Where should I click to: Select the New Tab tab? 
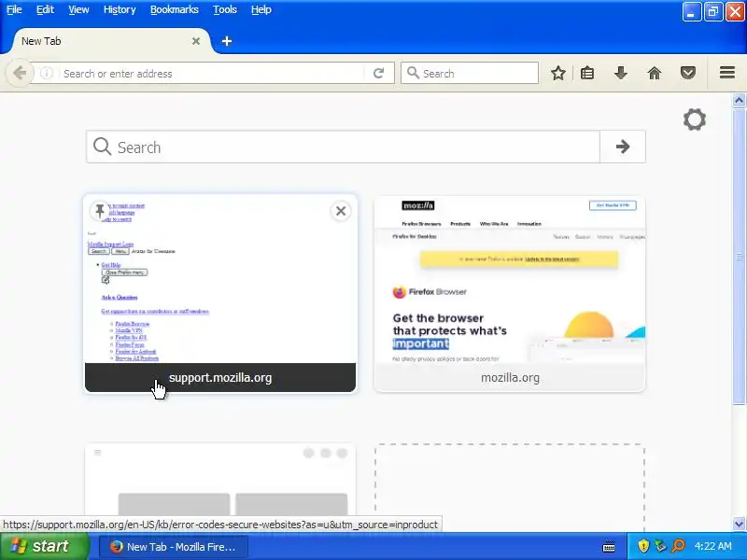coord(108,41)
